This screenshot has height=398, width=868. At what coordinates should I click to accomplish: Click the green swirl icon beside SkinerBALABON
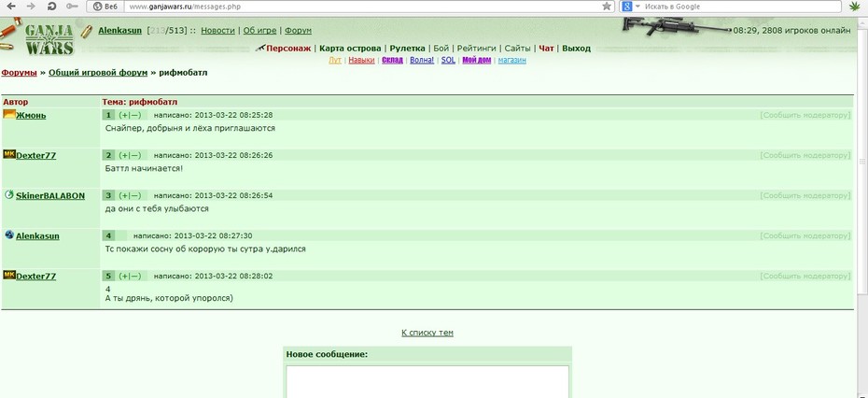8,194
